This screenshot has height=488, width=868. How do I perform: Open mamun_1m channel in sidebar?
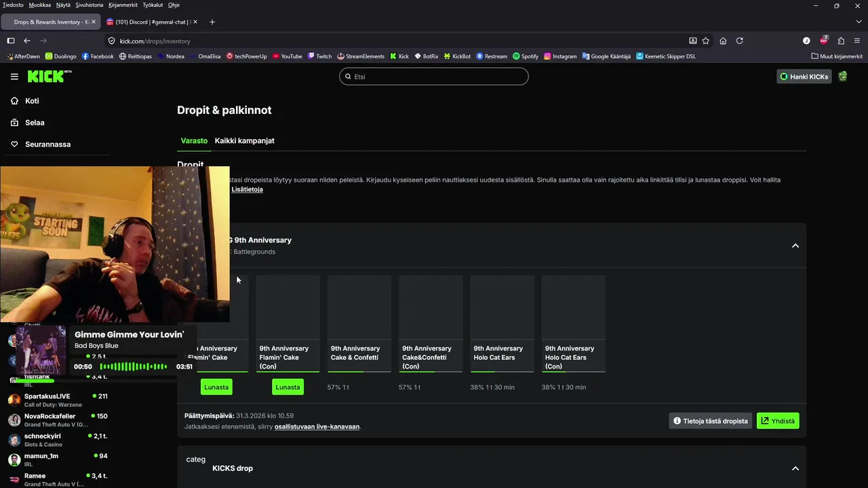(x=58, y=460)
